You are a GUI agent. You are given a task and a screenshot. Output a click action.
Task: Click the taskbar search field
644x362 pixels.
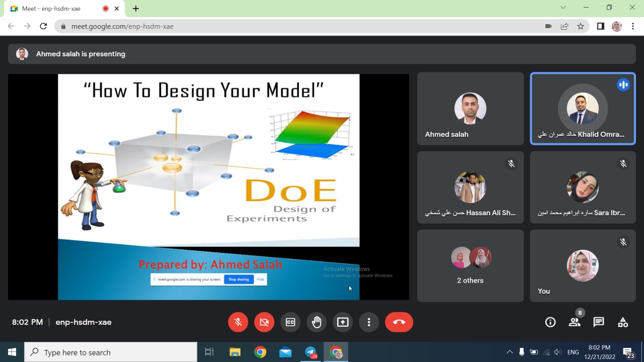pyautogui.click(x=111, y=351)
